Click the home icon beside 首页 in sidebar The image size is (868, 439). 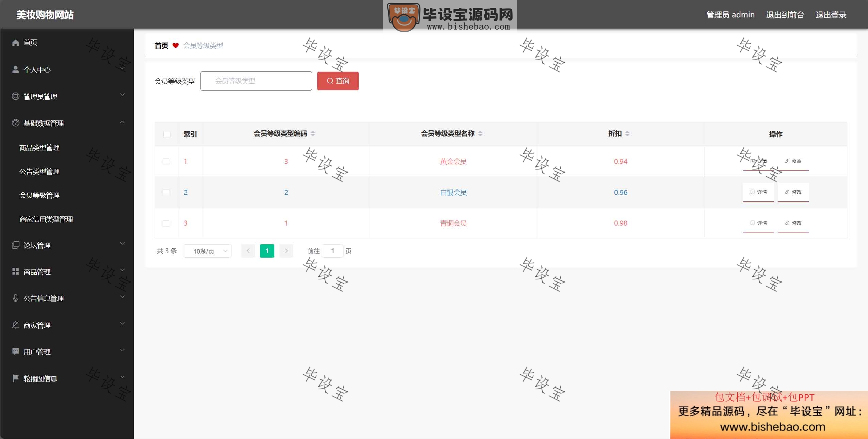tap(15, 43)
